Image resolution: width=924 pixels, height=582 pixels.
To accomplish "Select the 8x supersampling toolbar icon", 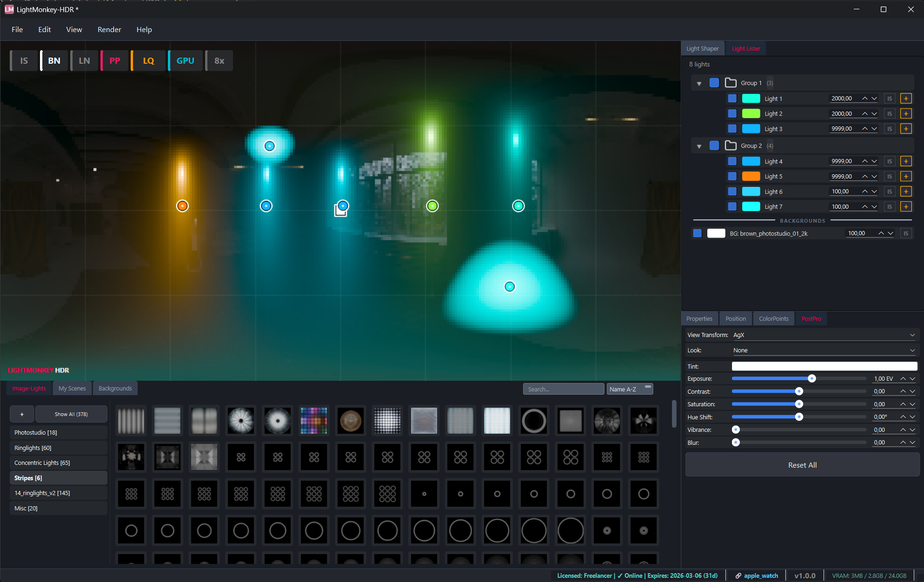I will pyautogui.click(x=219, y=60).
